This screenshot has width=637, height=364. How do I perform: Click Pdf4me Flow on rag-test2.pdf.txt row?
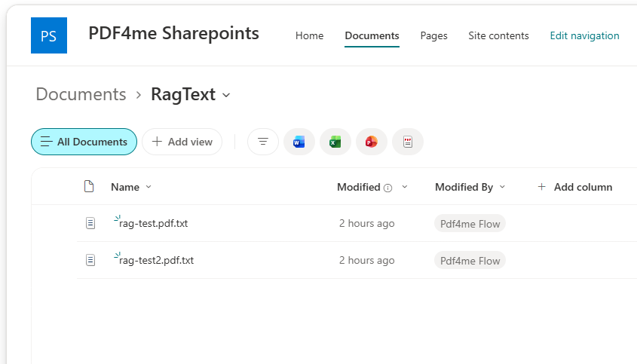(x=470, y=261)
